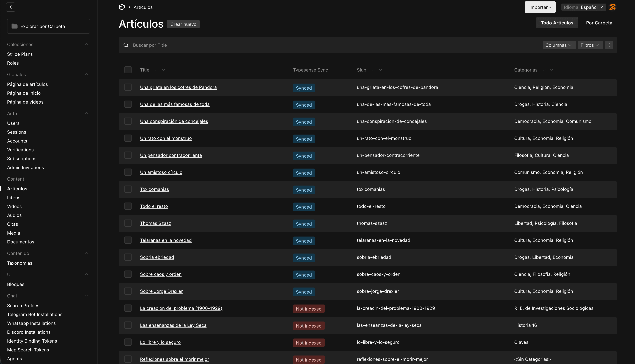Viewport: 635px width, 364px height.
Task: Check the Las enseñanzas de la Ley Seca row
Action: coord(128,325)
